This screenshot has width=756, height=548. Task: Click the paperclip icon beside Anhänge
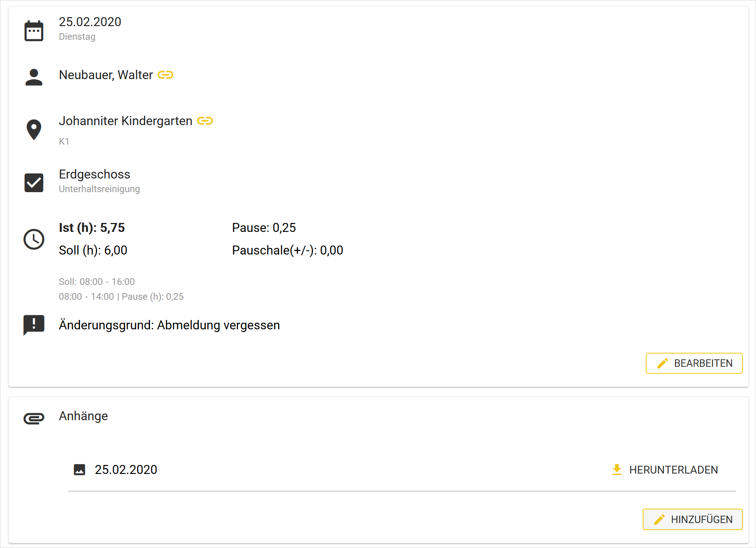pyautogui.click(x=34, y=418)
